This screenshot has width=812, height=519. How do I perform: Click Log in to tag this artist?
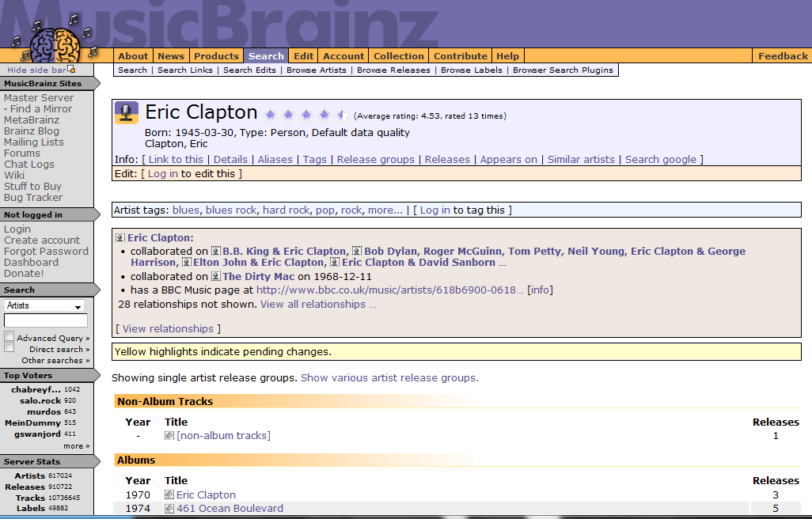[435, 210]
